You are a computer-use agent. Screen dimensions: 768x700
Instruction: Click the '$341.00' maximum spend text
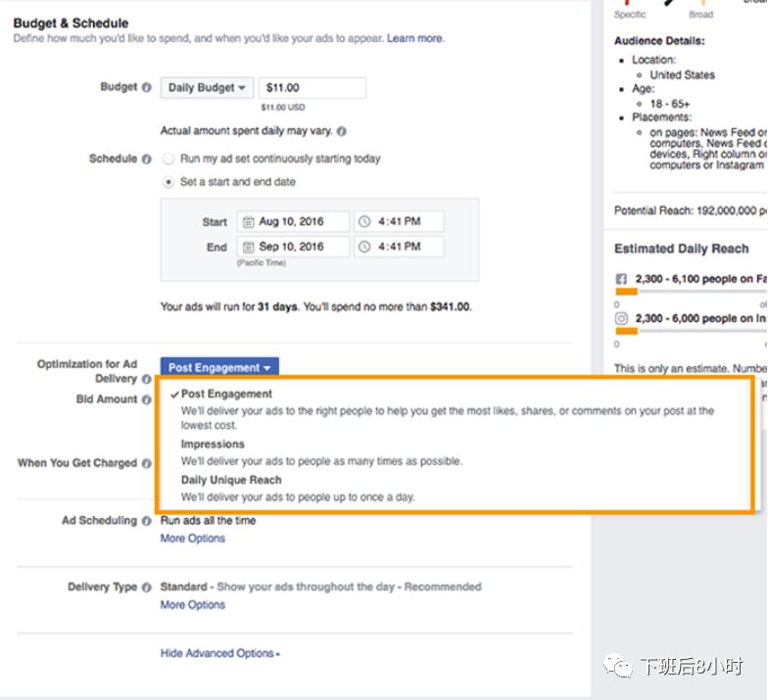pos(451,307)
